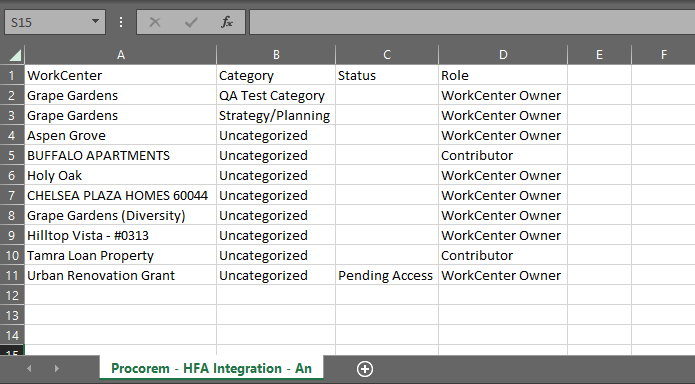Open the Name Box dropdown arrow
This screenshot has width=695, height=384.
tap(95, 21)
